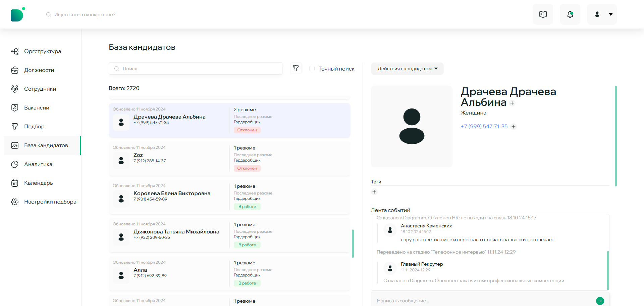Open the Аналитика section
This screenshot has width=644, height=306.
pyautogui.click(x=43, y=164)
